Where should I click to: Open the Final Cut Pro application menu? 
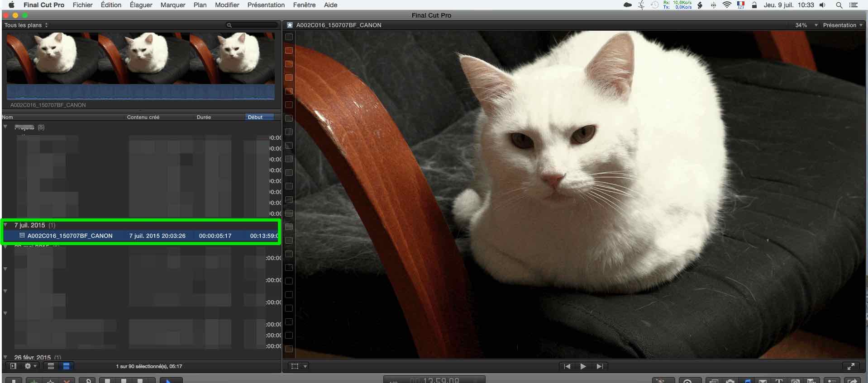tap(44, 5)
